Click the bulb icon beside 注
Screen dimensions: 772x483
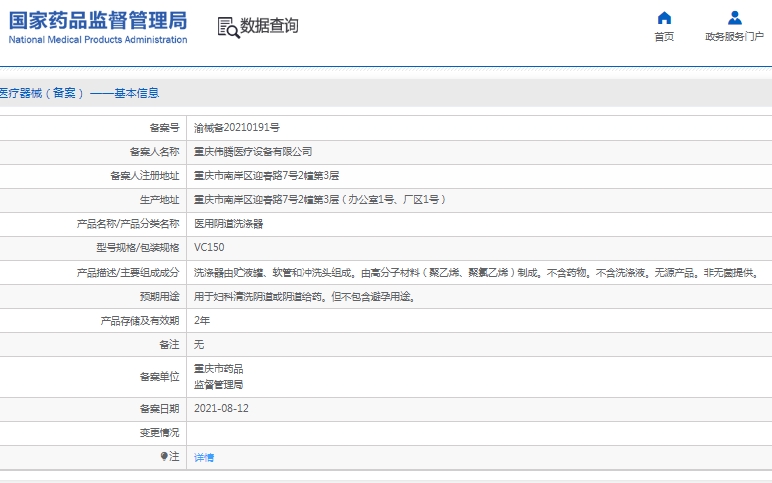click(164, 456)
